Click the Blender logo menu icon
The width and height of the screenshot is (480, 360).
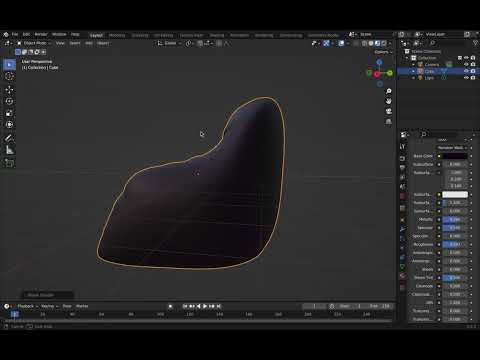pos(6,34)
